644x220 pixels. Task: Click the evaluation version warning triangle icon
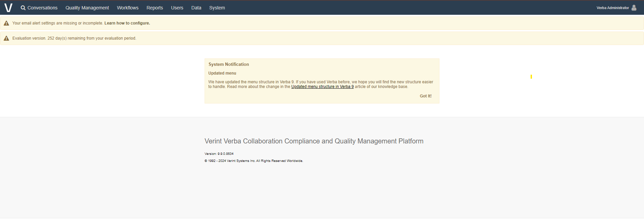[x=6, y=38]
